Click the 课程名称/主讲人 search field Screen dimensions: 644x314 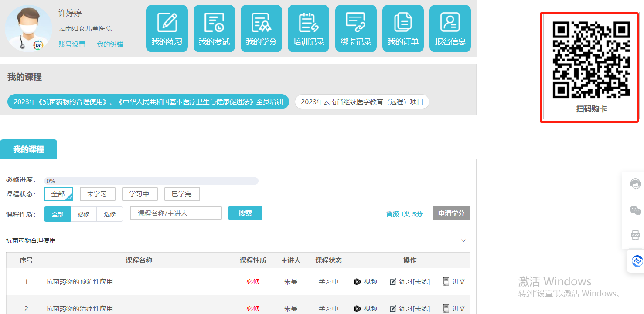tap(176, 213)
